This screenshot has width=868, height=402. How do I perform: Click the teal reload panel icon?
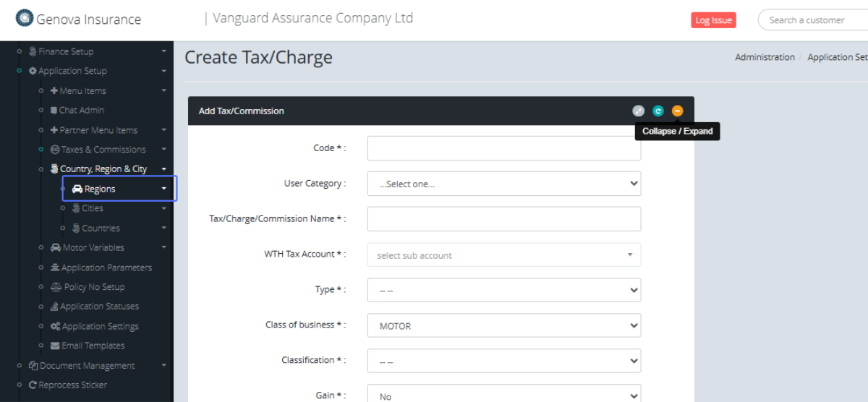click(x=658, y=111)
